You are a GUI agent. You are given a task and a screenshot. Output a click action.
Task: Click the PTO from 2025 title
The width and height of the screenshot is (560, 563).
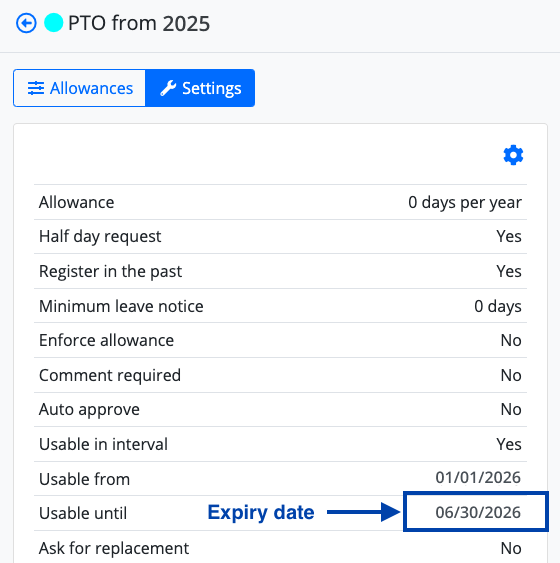[x=139, y=23]
